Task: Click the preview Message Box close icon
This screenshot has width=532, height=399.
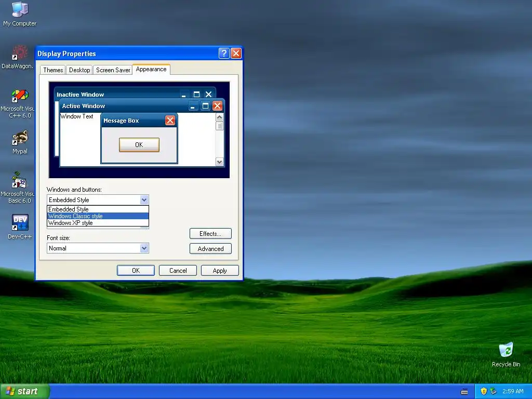Action: (x=170, y=120)
